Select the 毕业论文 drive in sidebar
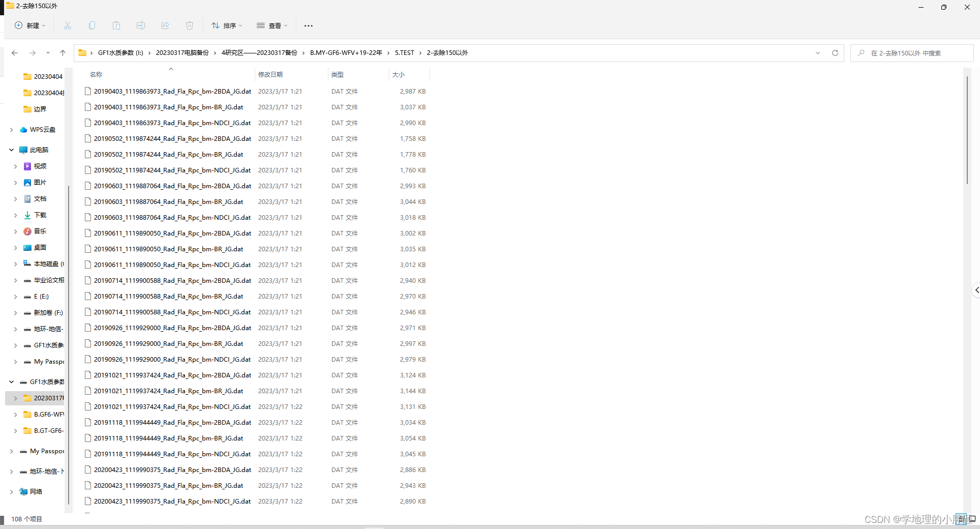 pos(44,280)
